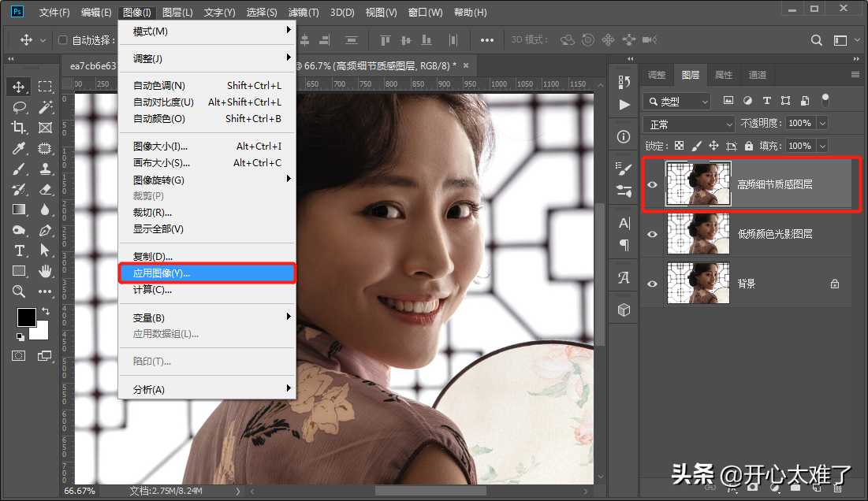Select the Eraser tool
This screenshot has width=868, height=501.
pyautogui.click(x=45, y=189)
